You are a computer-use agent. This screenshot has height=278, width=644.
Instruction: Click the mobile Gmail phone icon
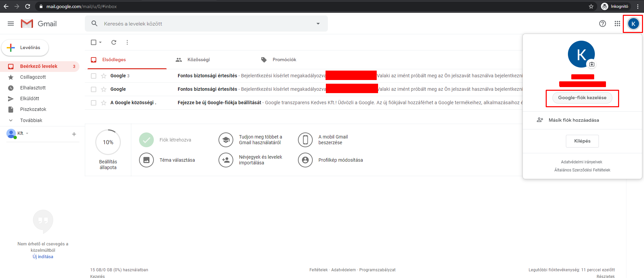pyautogui.click(x=305, y=140)
